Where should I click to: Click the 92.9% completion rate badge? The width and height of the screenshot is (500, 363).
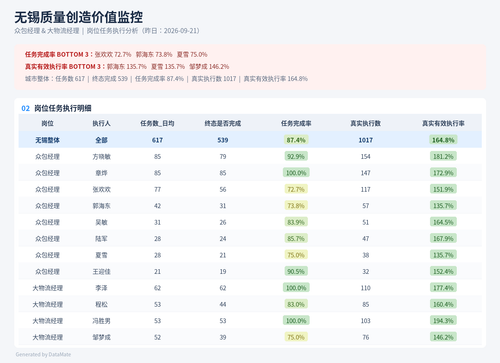click(x=296, y=156)
